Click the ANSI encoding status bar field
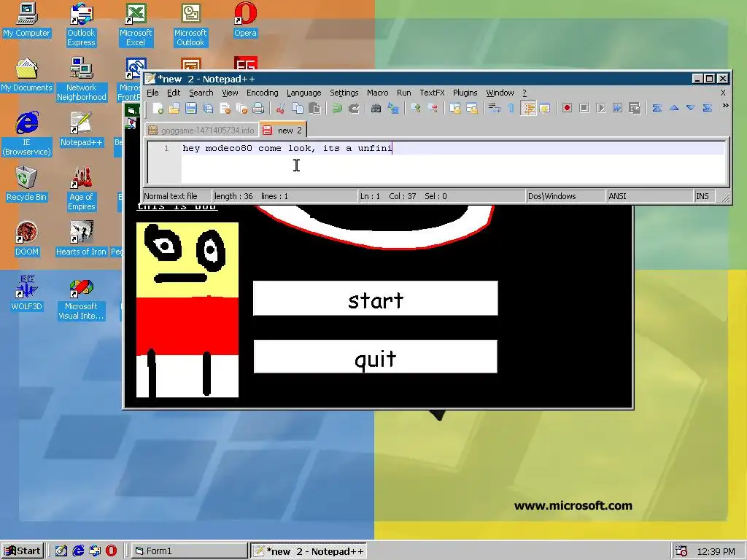Image resolution: width=747 pixels, height=560 pixels. (x=649, y=196)
